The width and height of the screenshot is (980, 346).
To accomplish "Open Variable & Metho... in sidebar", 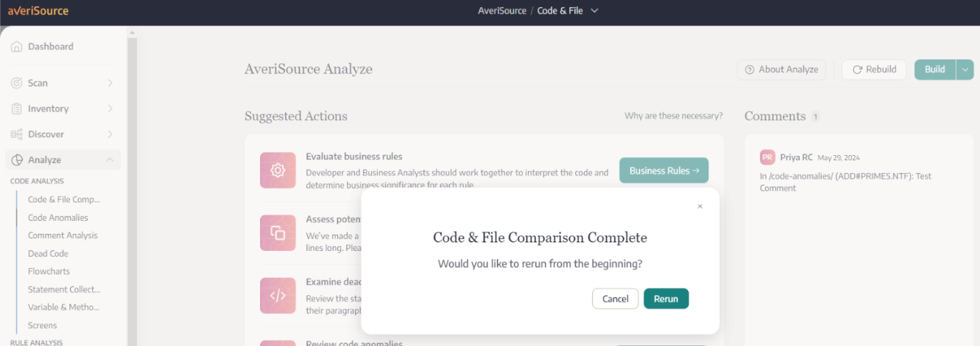I will 64,307.
